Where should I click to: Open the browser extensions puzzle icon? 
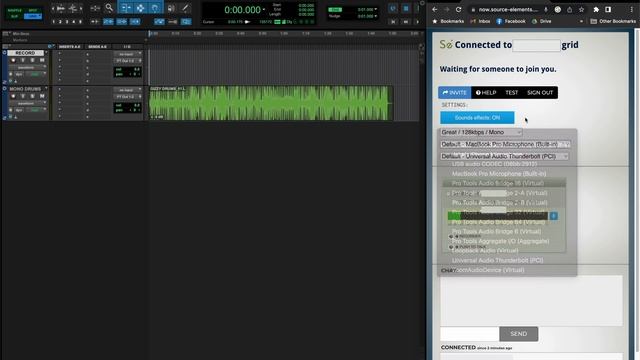click(596, 9)
